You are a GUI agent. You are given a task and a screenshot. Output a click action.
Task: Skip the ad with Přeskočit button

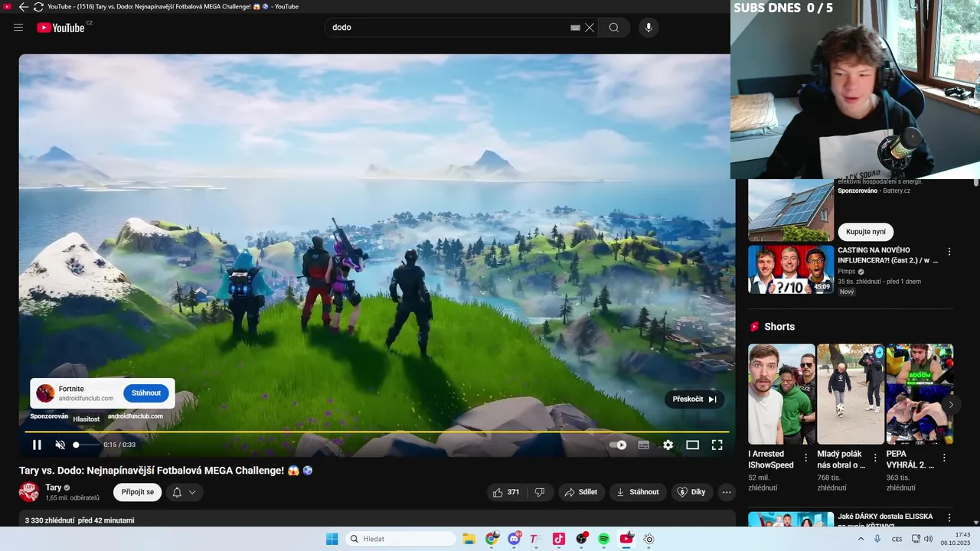tap(694, 399)
